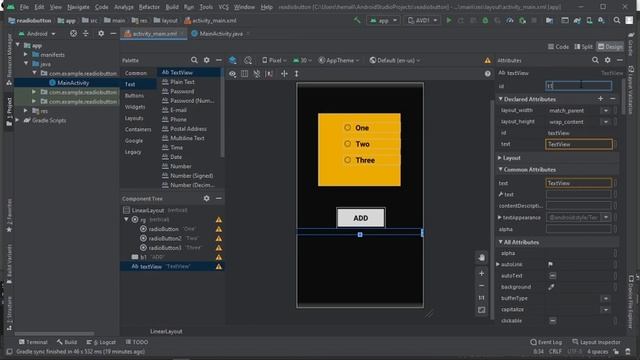The height and width of the screenshot is (360, 640).
Task: Open the Build menu
Action: (172, 7)
